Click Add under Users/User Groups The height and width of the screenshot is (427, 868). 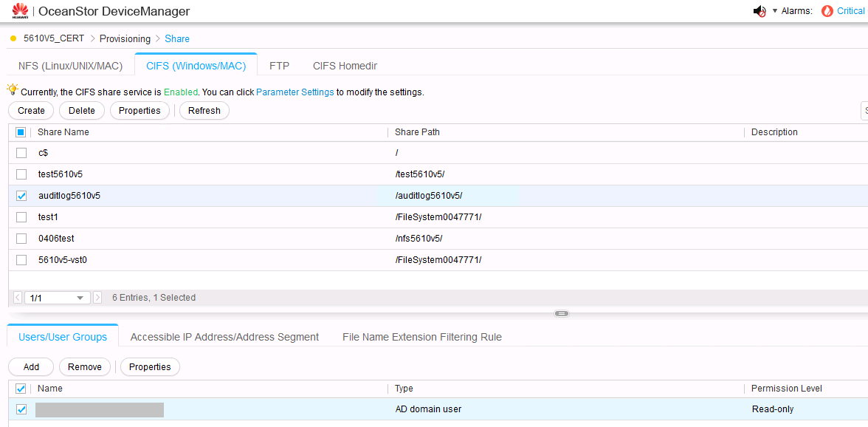point(30,366)
